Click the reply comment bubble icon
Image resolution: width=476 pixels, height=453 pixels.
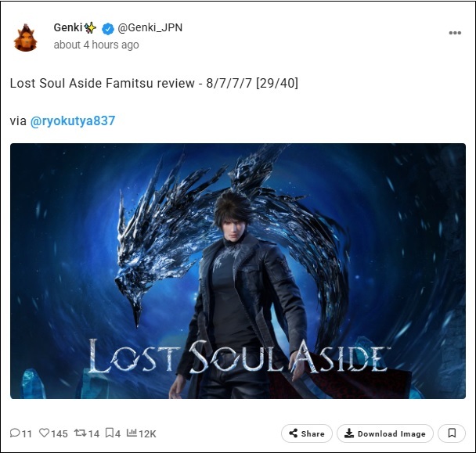15,433
